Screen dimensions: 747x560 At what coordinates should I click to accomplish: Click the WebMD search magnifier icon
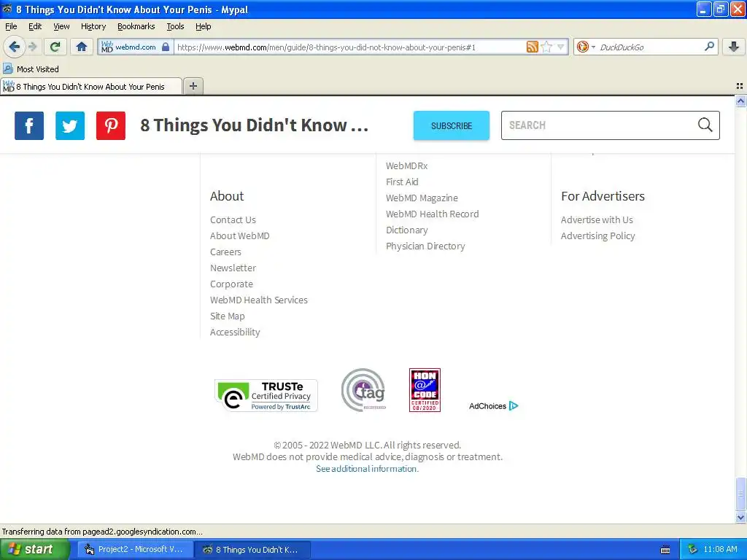(x=705, y=125)
